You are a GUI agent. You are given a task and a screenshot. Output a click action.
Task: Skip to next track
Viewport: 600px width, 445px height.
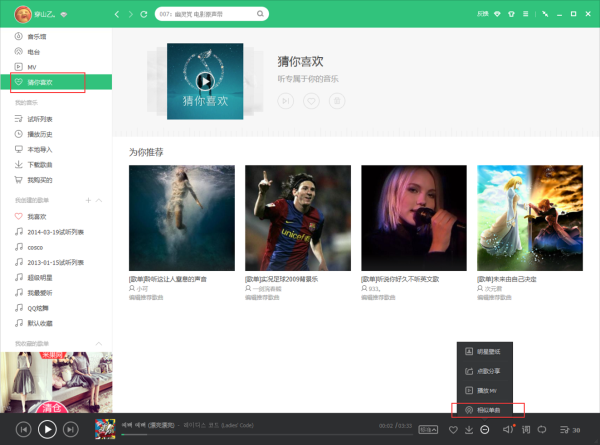pos(70,429)
